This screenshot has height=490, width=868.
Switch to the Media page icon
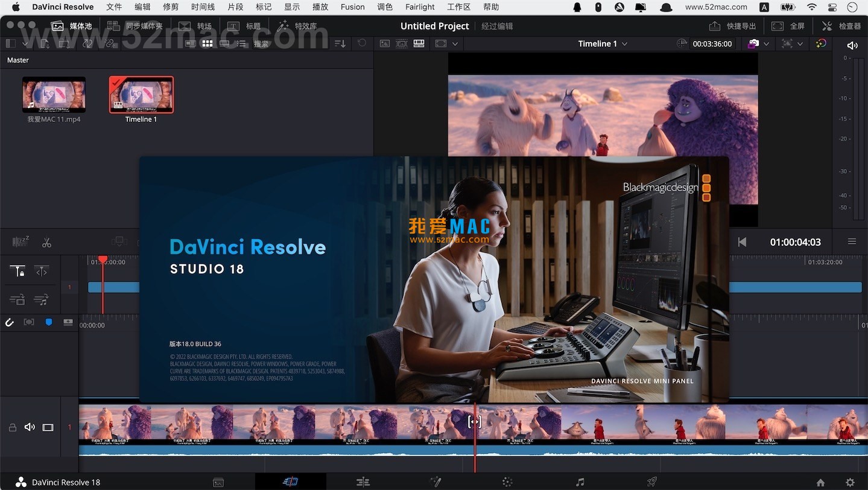tap(218, 482)
